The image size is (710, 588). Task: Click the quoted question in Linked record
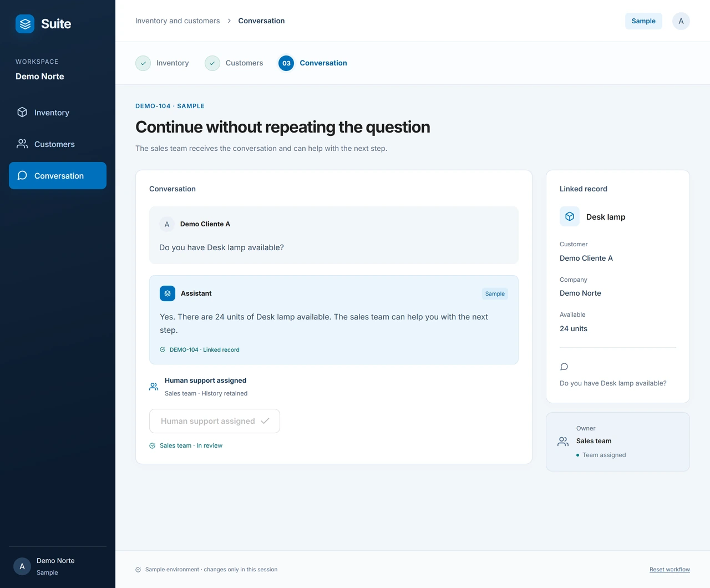[613, 383]
